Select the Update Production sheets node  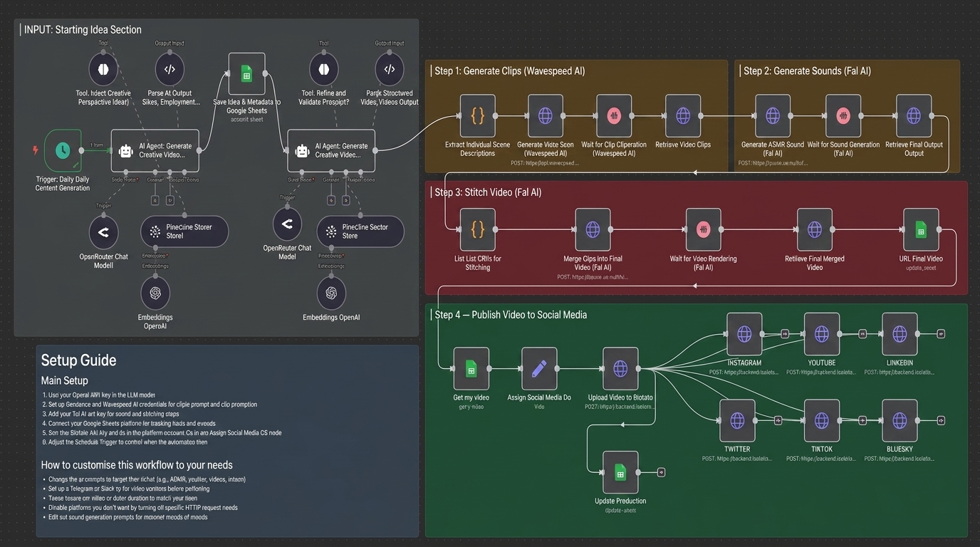pyautogui.click(x=620, y=472)
